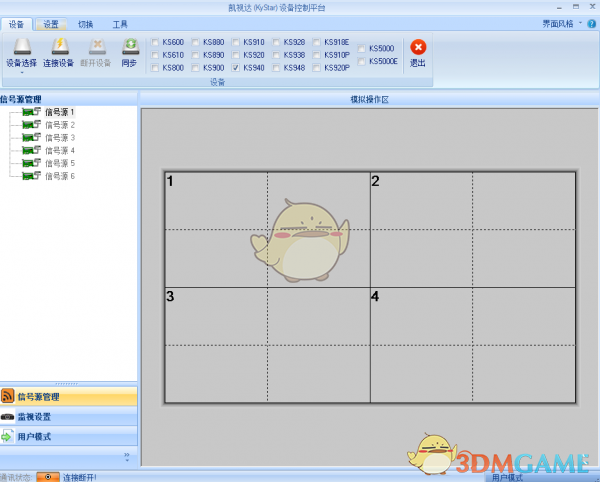Switch to the 设置 ribbon tab
The height and width of the screenshot is (482, 600).
pyautogui.click(x=50, y=23)
